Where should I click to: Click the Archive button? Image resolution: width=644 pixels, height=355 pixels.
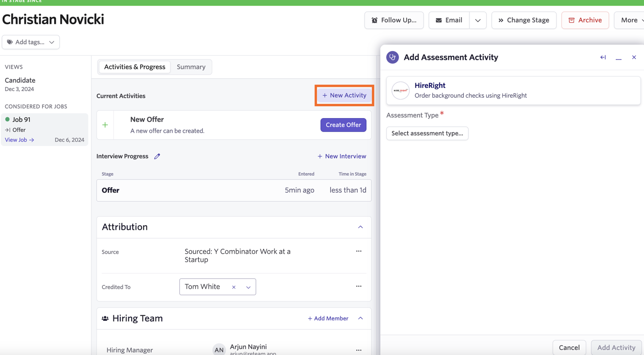click(x=585, y=20)
